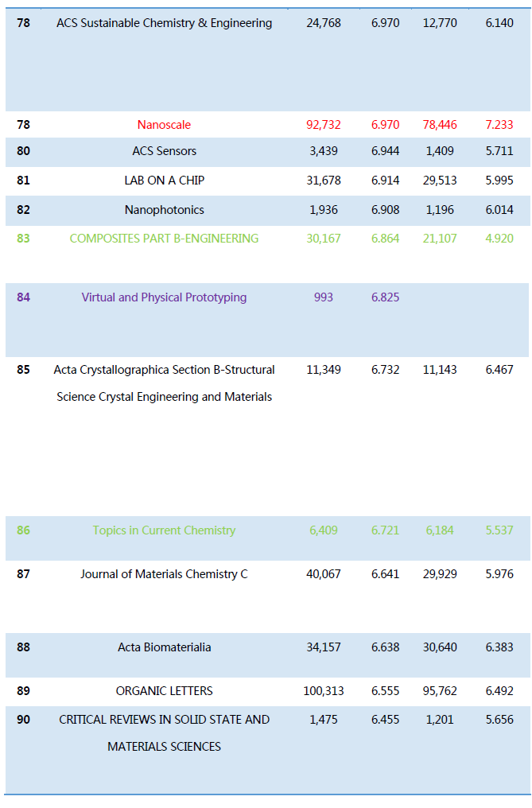Click the value 12,770
532x808 pixels.
coord(440,23)
